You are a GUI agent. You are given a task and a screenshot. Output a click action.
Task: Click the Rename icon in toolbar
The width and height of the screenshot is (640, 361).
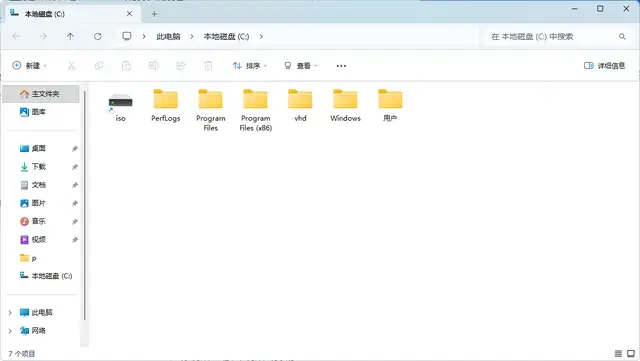(153, 65)
